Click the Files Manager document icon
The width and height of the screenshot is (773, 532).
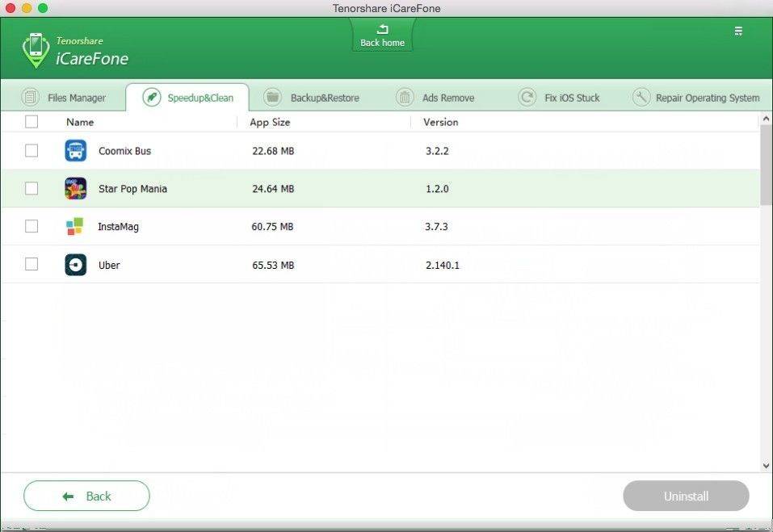(x=30, y=97)
